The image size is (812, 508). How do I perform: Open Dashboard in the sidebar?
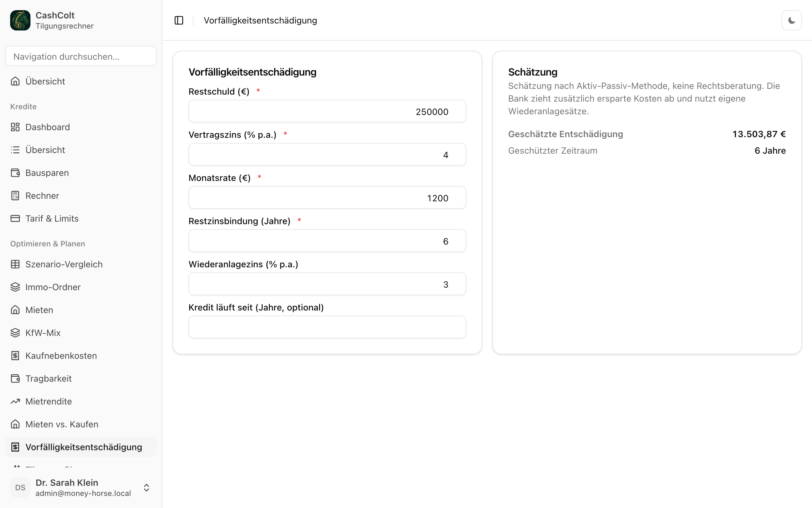tap(81, 127)
